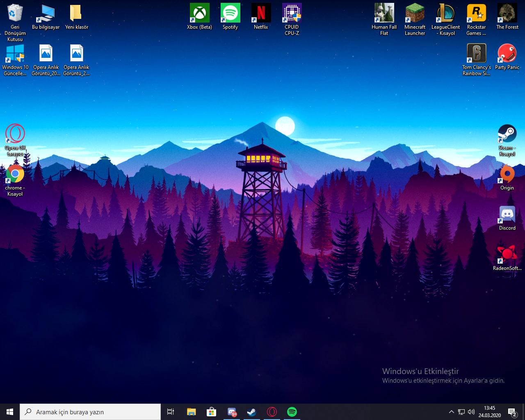The width and height of the screenshot is (525, 420).
Task: Expand the hidden system tray icons
Action: pyautogui.click(x=452, y=412)
